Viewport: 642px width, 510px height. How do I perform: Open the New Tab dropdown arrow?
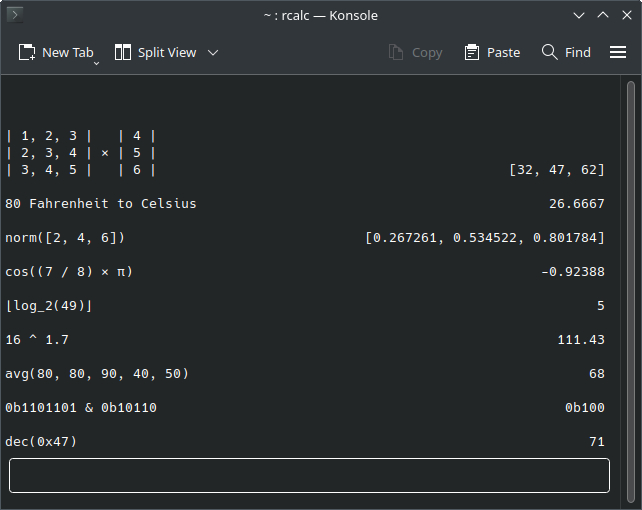pos(97,63)
